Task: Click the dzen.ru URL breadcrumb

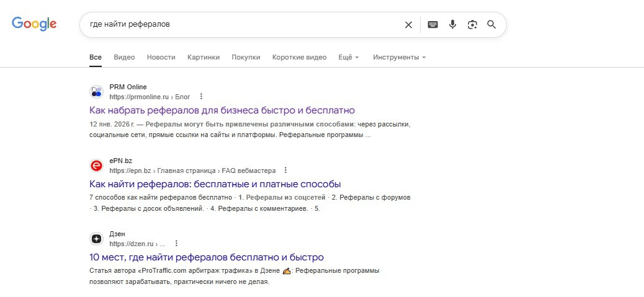Action: tap(137, 244)
